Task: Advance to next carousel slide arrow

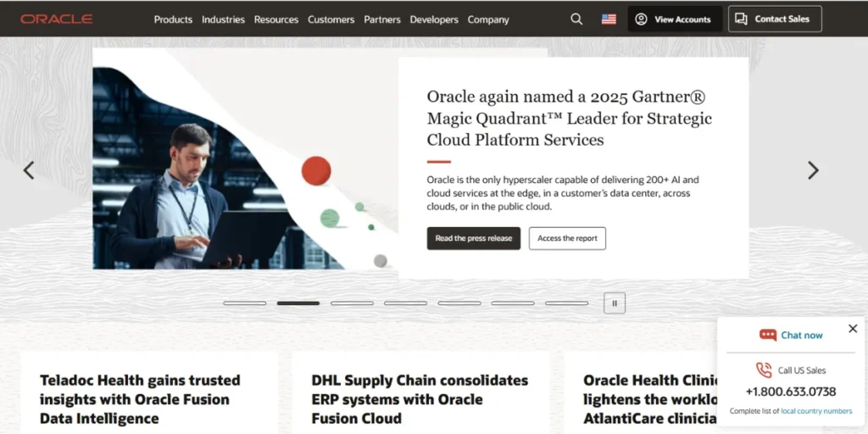Action: tap(813, 170)
